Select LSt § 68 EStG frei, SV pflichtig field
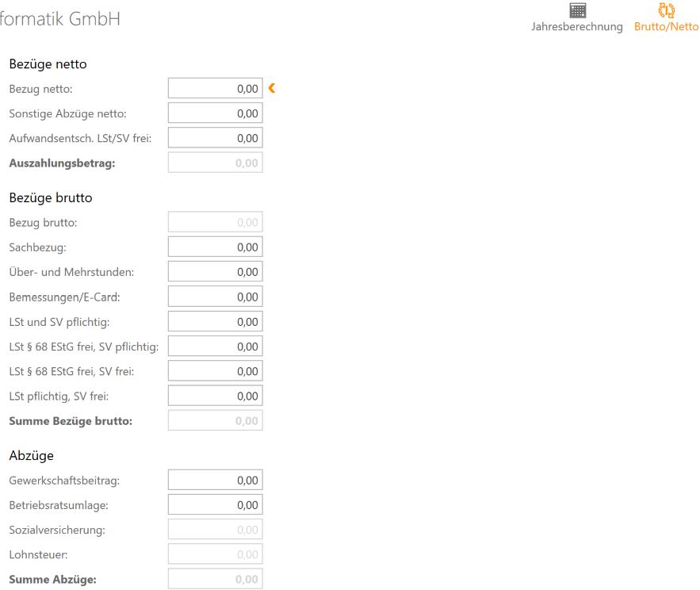Screen dimensions: 700x590 pos(215,347)
